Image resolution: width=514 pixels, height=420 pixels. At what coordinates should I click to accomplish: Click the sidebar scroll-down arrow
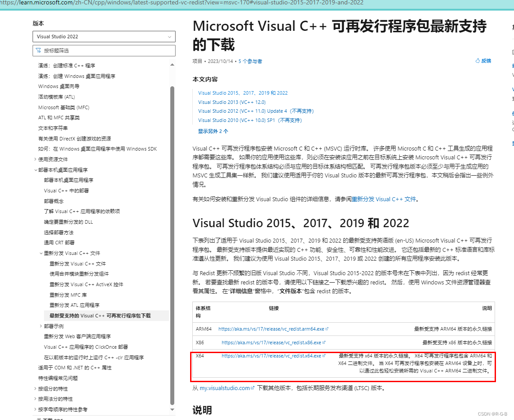pos(172,409)
